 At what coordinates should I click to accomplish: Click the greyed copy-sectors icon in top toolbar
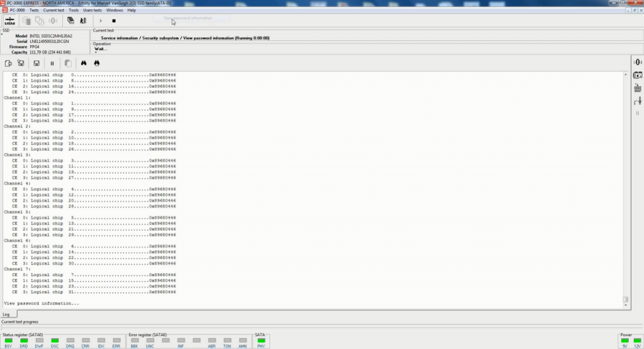pos(40,21)
